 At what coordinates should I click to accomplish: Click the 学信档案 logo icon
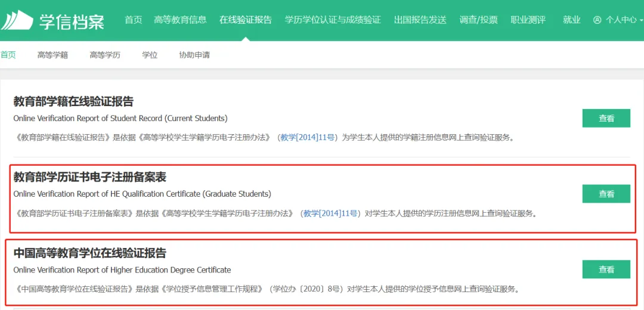(17, 20)
